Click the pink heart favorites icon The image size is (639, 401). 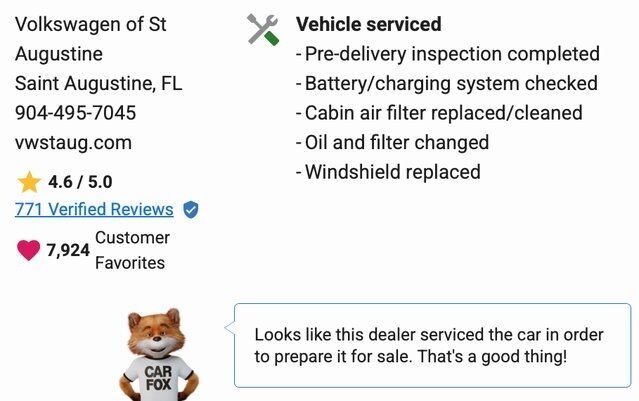pyautogui.click(x=29, y=250)
